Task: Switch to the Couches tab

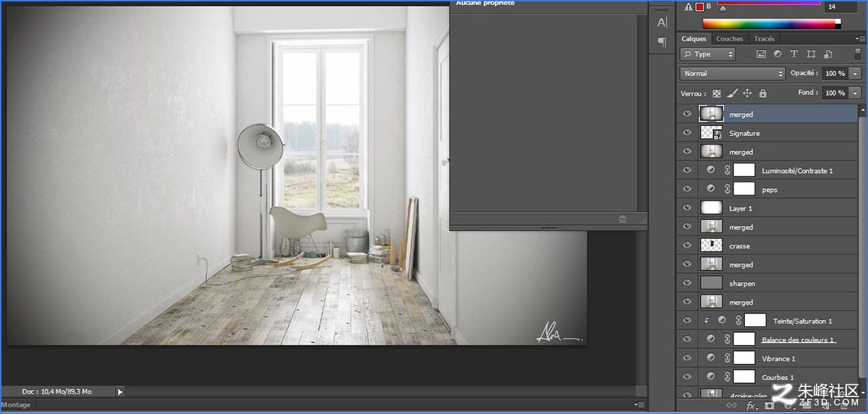Action: [729, 39]
